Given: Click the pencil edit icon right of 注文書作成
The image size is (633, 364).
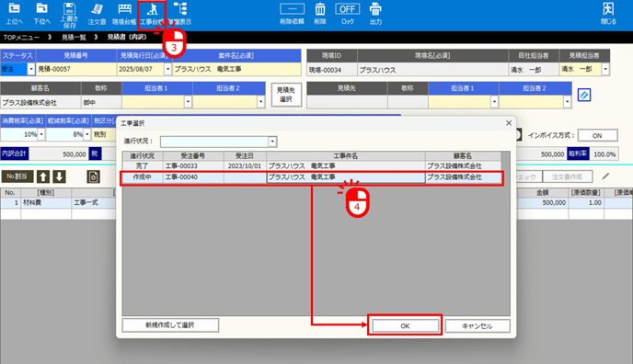Looking at the screenshot, I should tap(605, 176).
